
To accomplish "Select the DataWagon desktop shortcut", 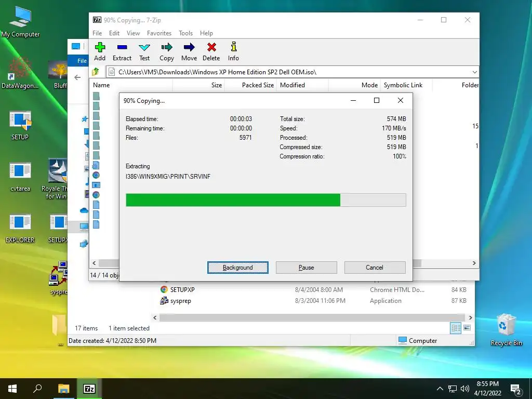I will (x=20, y=73).
